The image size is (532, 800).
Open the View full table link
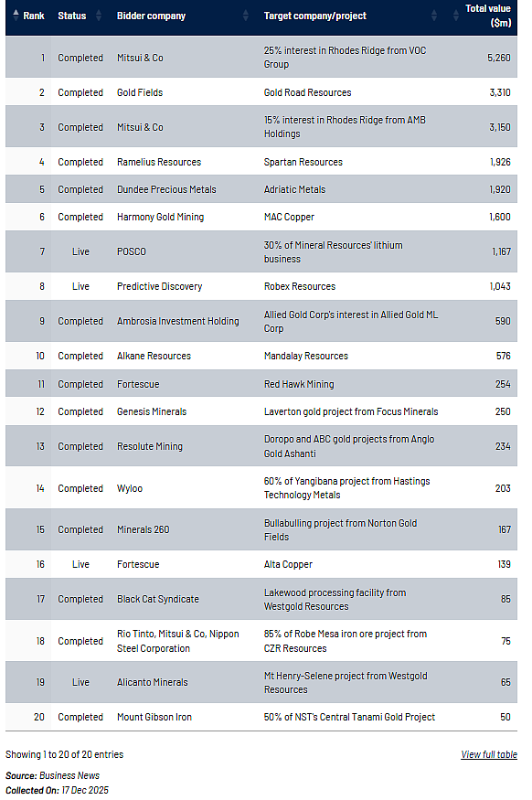point(489,754)
